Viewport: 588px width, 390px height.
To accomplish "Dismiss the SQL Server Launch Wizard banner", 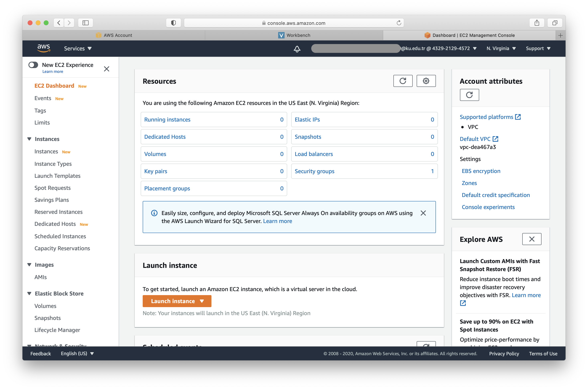I will [x=423, y=213].
